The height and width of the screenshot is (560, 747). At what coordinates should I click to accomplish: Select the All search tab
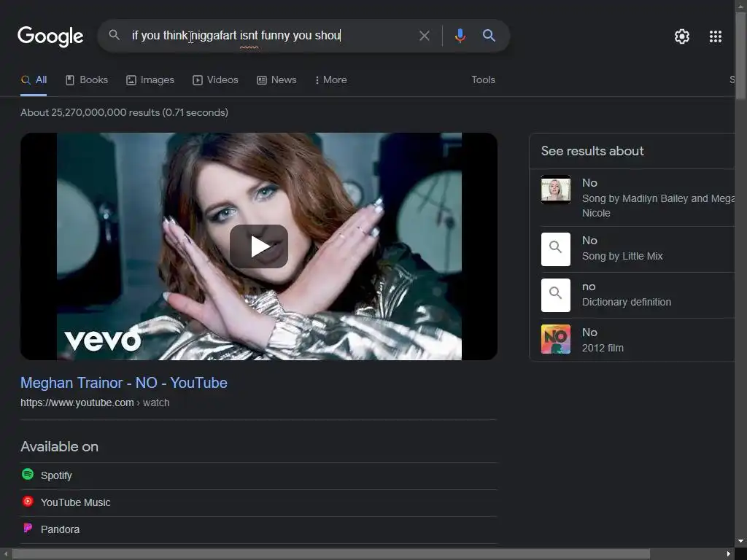tap(34, 80)
